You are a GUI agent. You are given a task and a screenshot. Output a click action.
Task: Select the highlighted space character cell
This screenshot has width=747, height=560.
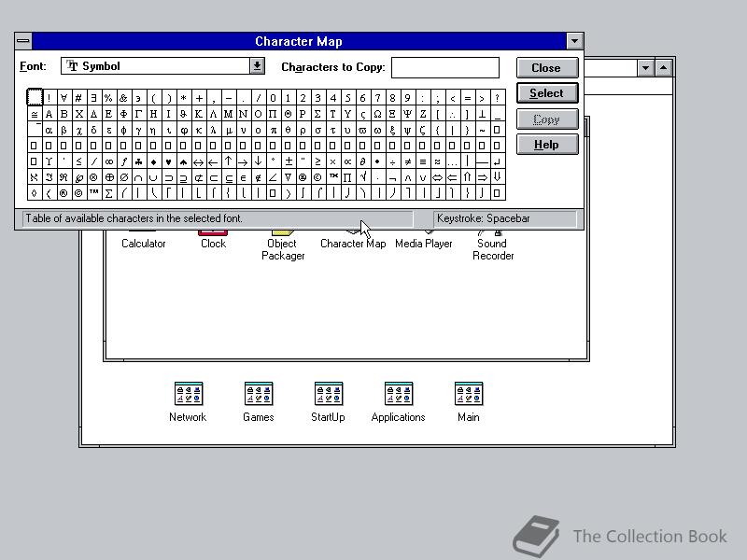[34, 98]
